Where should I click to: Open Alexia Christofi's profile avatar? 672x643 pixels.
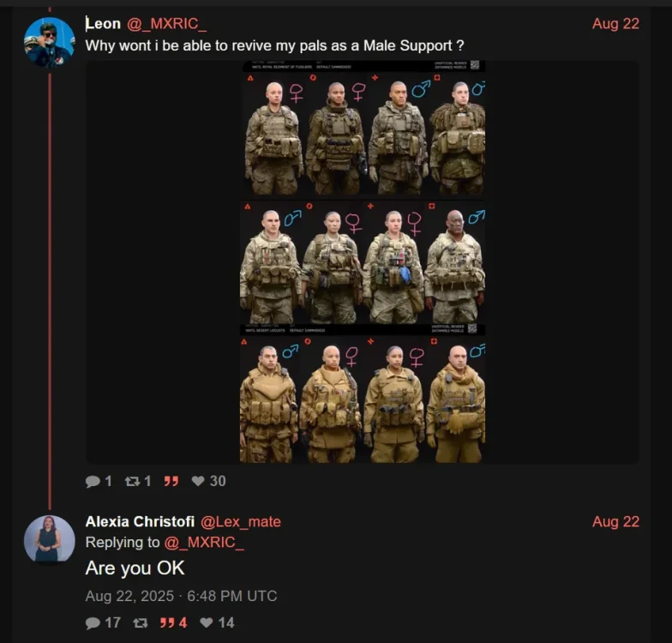(50, 540)
